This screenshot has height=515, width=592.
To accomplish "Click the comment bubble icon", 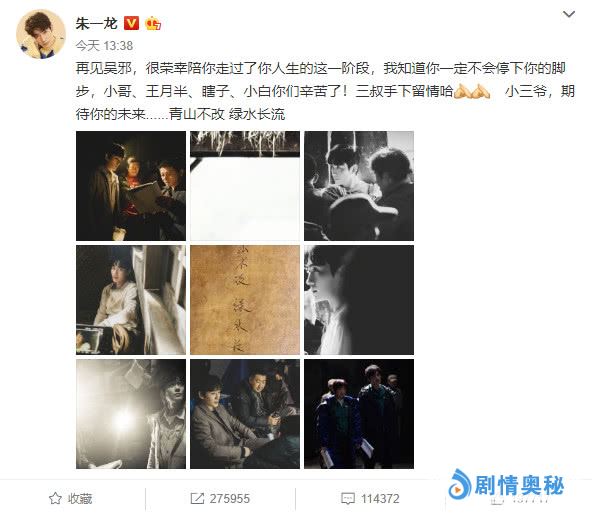I will (347, 498).
